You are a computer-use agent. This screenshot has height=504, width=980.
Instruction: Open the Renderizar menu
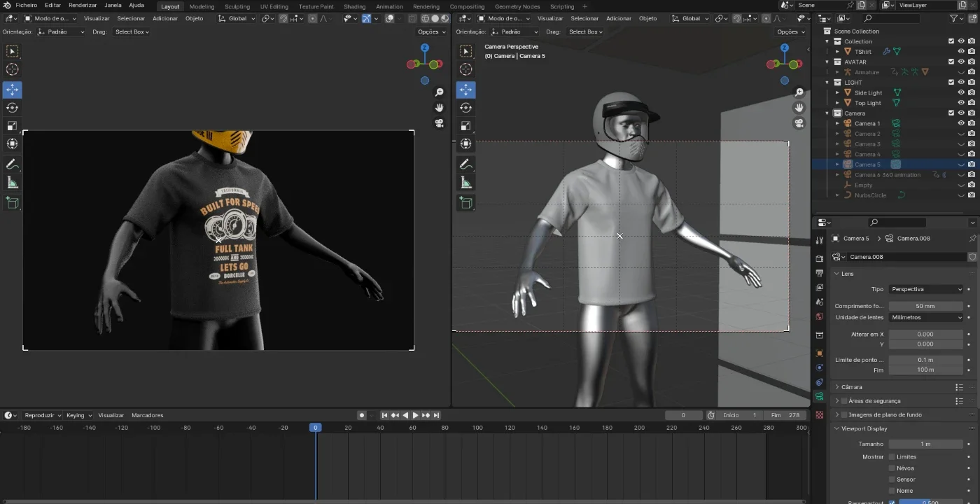point(83,6)
